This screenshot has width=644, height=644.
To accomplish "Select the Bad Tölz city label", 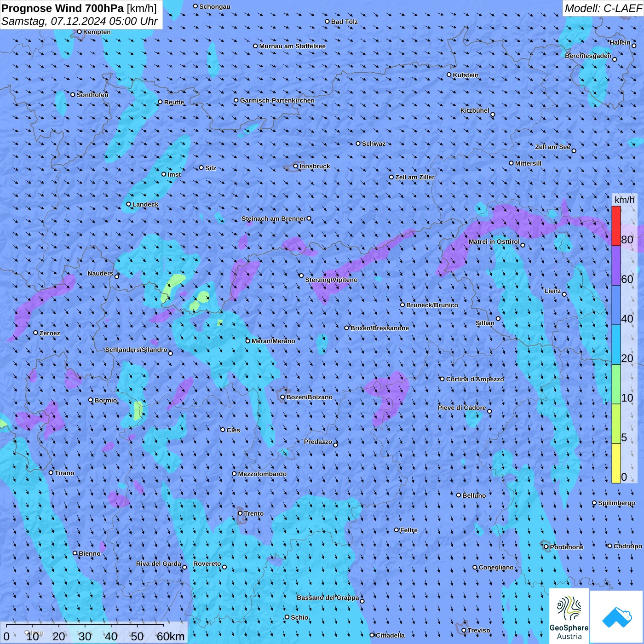I will (344, 22).
